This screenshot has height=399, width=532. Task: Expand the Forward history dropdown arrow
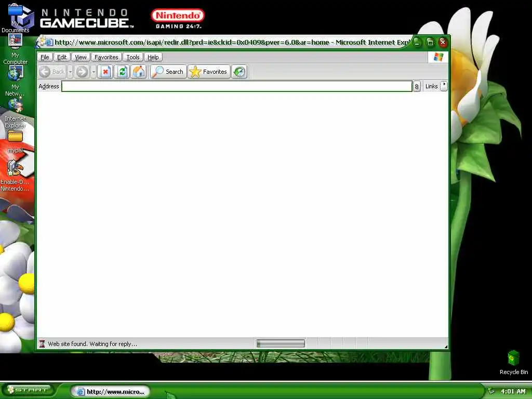click(94, 72)
